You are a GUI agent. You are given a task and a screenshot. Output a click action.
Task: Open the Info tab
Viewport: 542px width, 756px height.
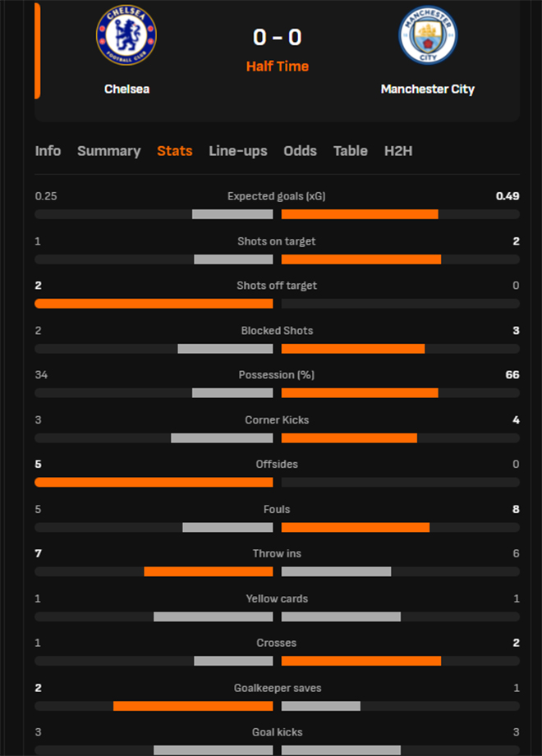48,151
